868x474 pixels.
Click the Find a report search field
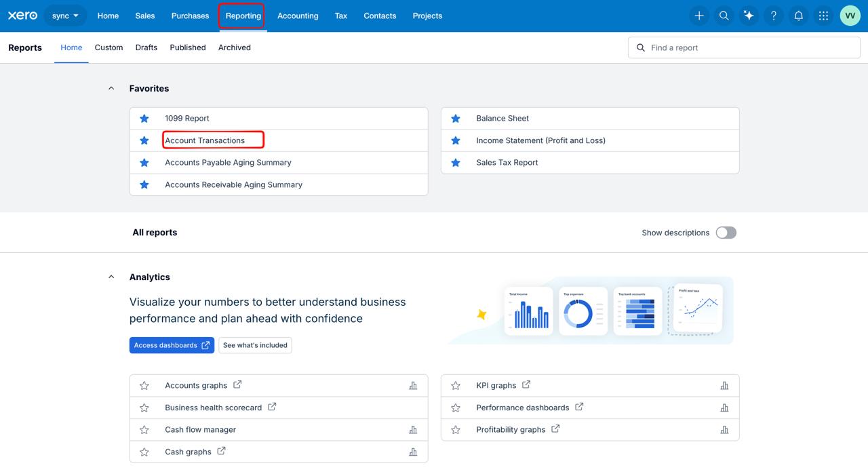744,47
